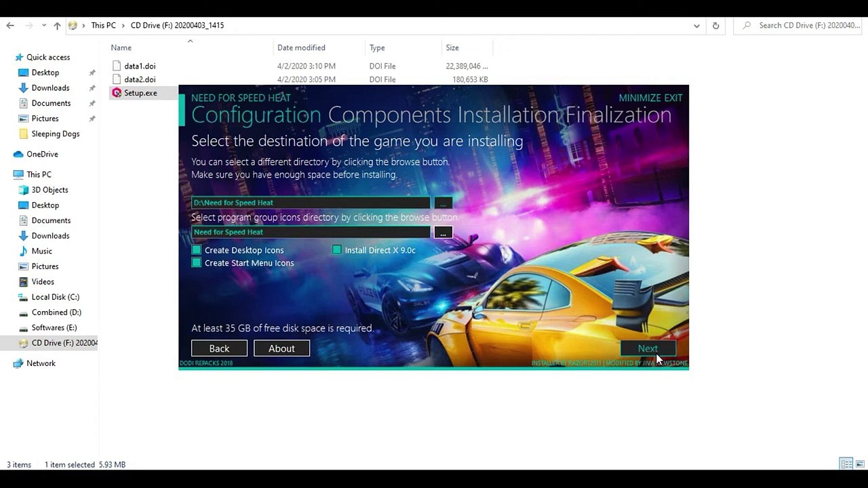Open Combined (D:) drive
Screen dimensions: 868x488
[56, 312]
